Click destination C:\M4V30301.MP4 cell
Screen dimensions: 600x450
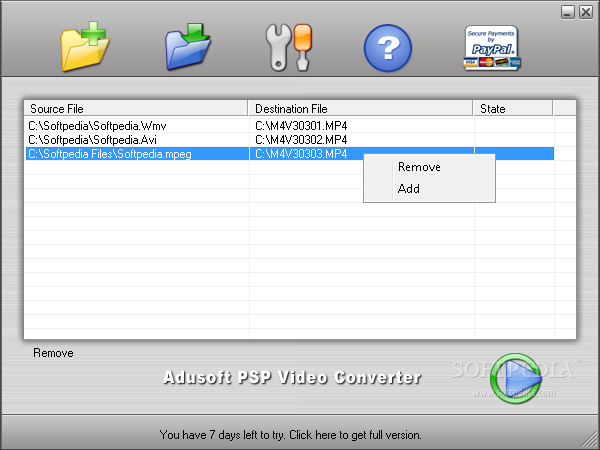point(301,126)
